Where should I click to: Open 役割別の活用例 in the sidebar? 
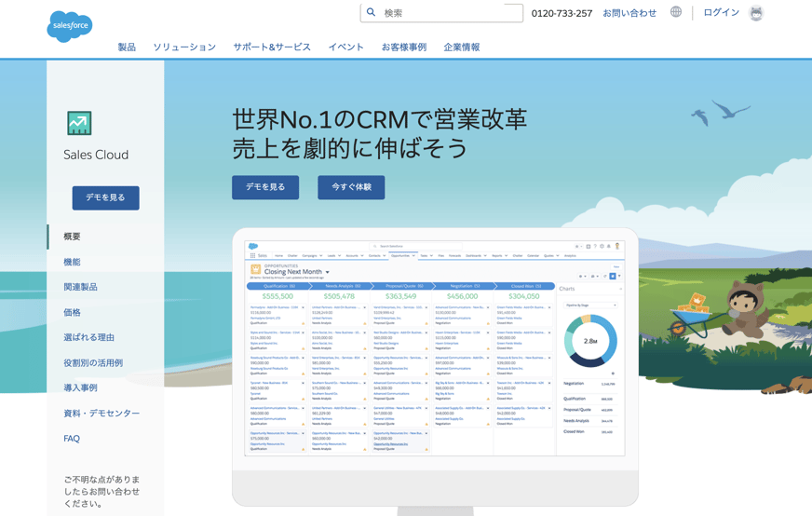click(x=93, y=362)
